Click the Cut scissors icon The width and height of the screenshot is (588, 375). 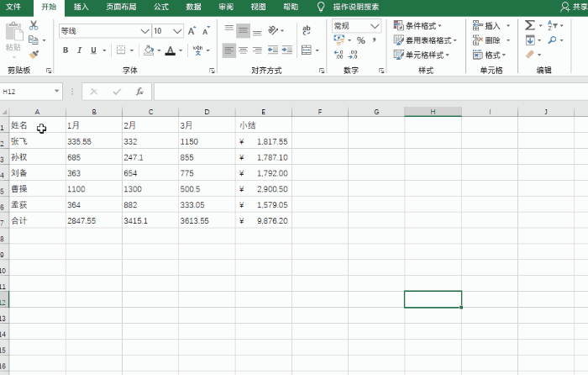click(34, 26)
